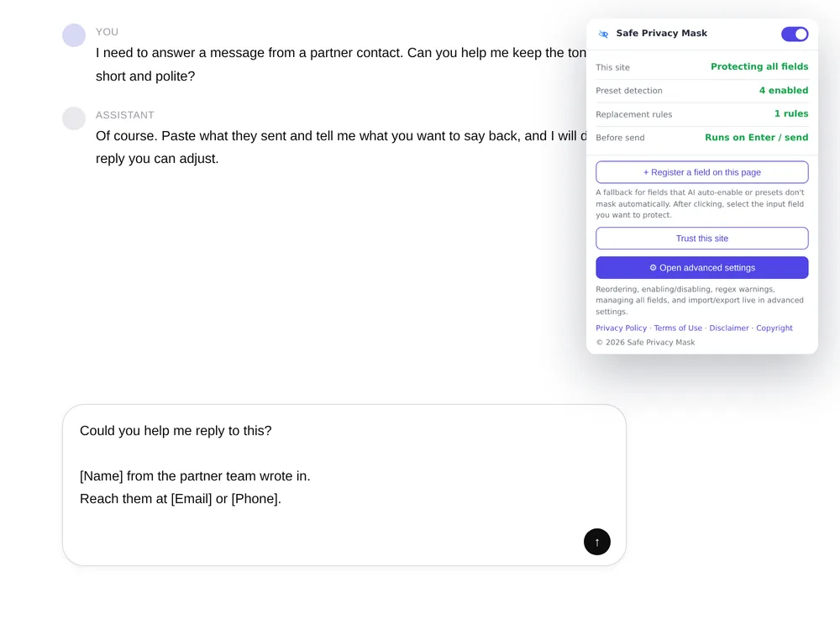Screen dimensions: 840x630
Task: Click the YOU avatar circle
Action: [x=74, y=35]
